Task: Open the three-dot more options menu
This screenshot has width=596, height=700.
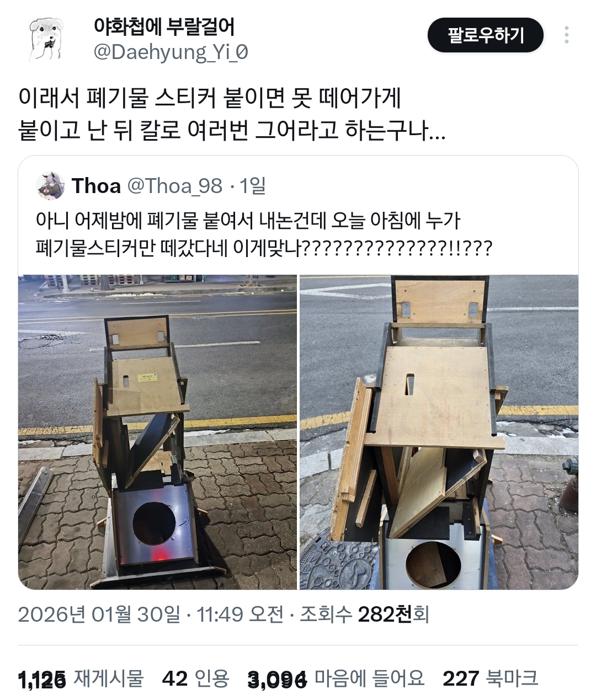Action: coord(567,35)
